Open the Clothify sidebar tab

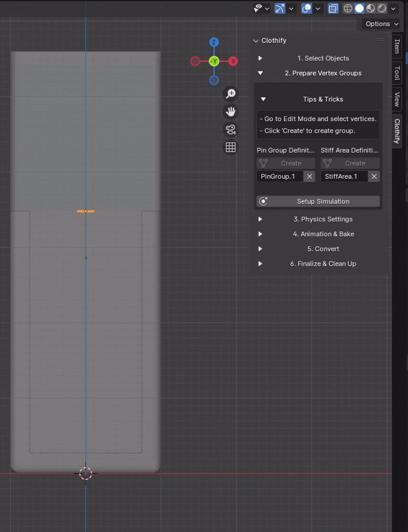[397, 131]
